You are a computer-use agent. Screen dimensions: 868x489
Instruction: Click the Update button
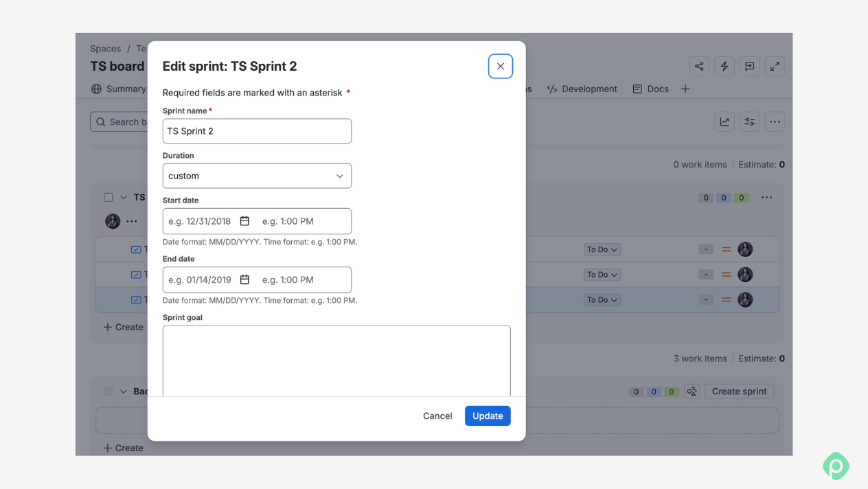(x=488, y=416)
